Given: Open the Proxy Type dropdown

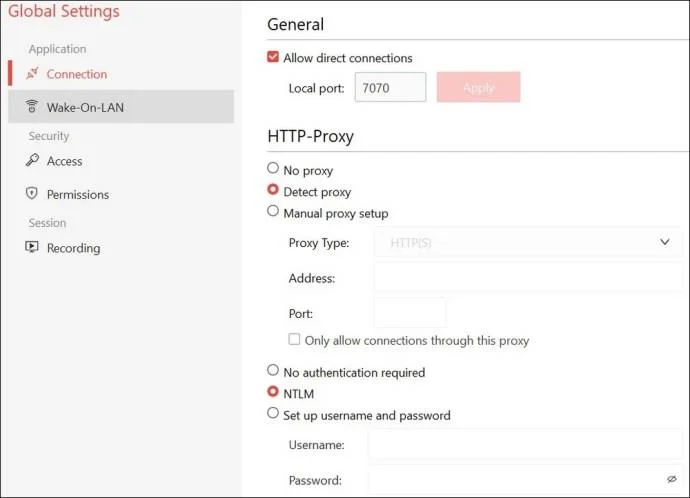Looking at the screenshot, I should pyautogui.click(x=528, y=242).
